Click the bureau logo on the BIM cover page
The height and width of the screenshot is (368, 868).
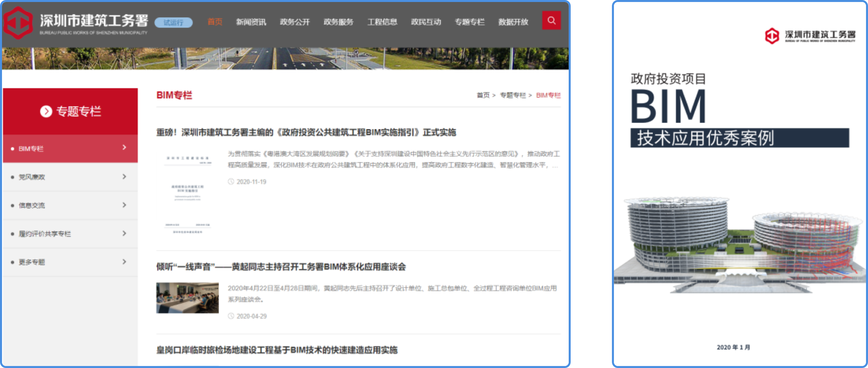772,36
